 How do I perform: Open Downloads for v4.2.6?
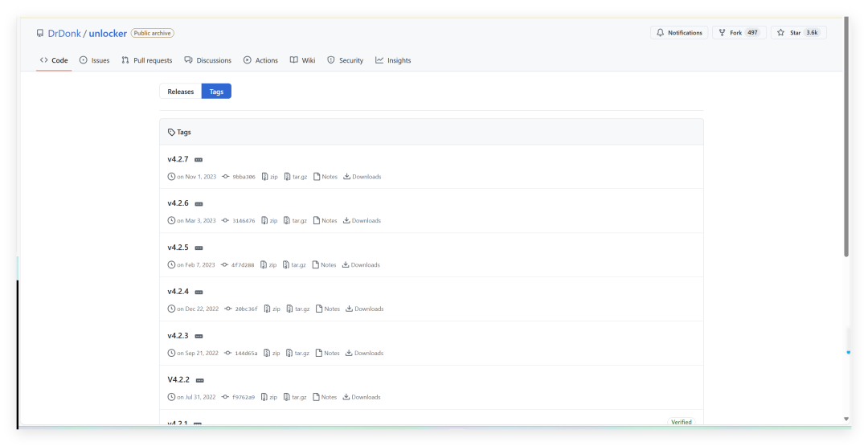pos(362,221)
